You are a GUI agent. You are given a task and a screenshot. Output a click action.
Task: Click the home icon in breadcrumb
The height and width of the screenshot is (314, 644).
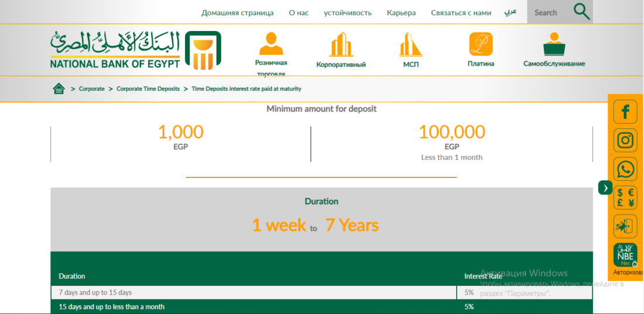tap(59, 88)
